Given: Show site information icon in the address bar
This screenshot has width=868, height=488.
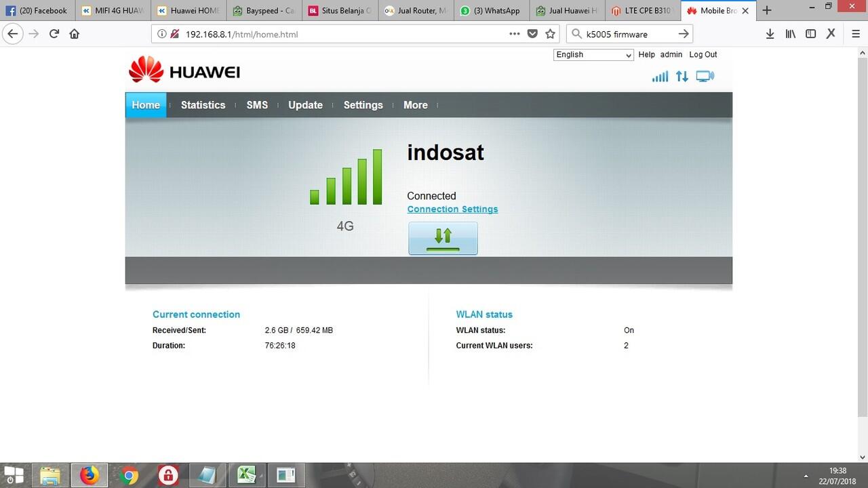Looking at the screenshot, I should 162,34.
